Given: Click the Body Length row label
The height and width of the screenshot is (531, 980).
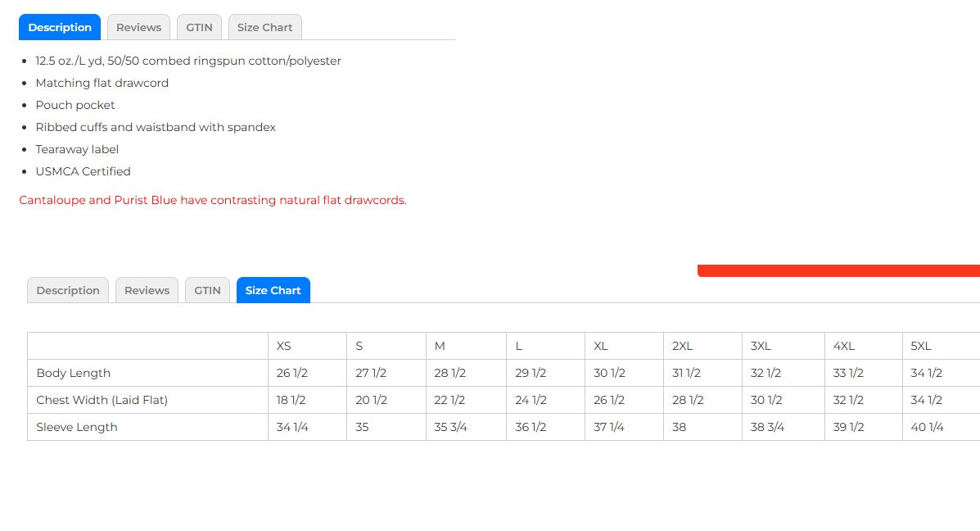Looking at the screenshot, I should click(x=74, y=373).
